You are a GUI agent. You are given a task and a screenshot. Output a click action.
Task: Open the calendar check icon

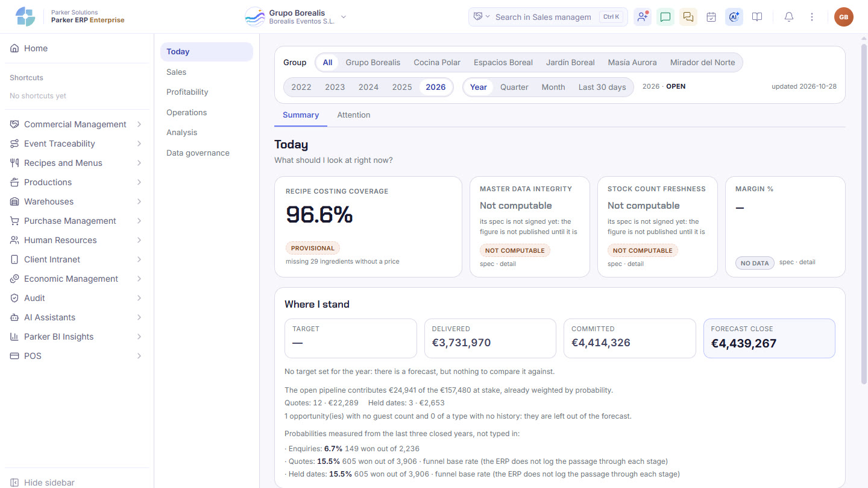tap(711, 17)
